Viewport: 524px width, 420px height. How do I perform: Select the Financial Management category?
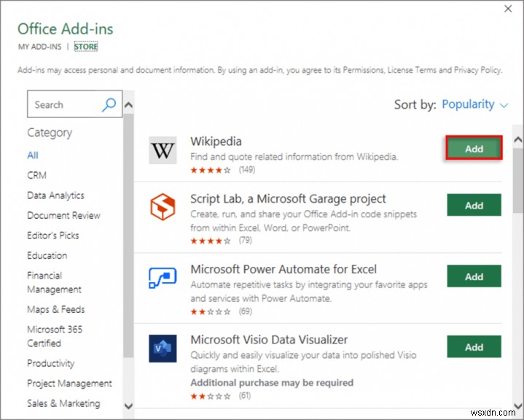(54, 282)
